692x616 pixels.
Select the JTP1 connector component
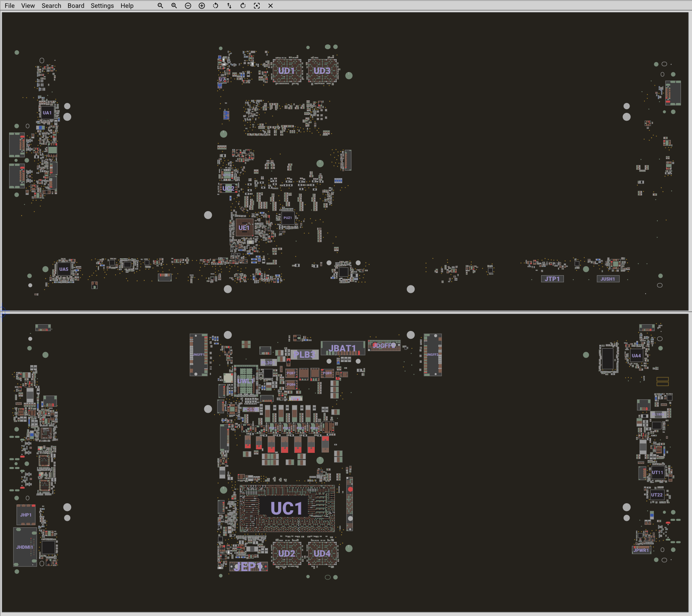pyautogui.click(x=552, y=279)
